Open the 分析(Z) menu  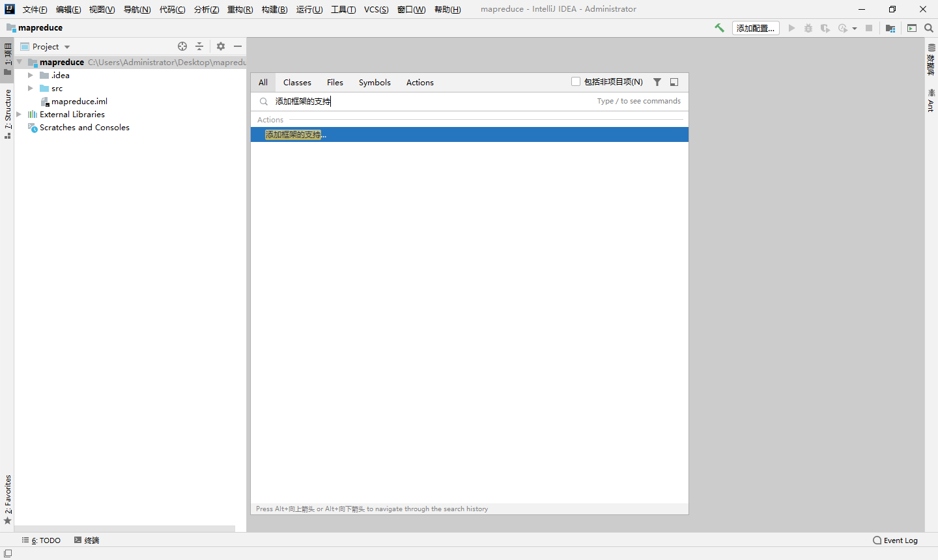point(206,9)
